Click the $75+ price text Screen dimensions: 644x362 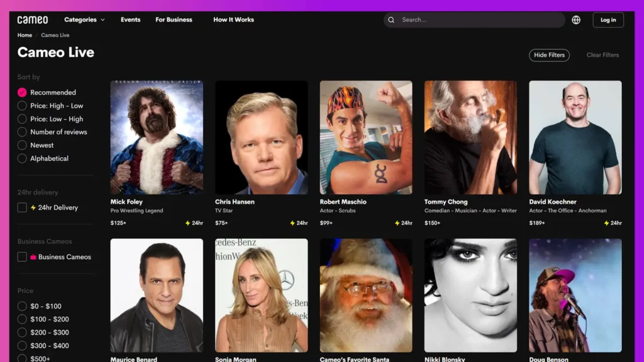(221, 223)
